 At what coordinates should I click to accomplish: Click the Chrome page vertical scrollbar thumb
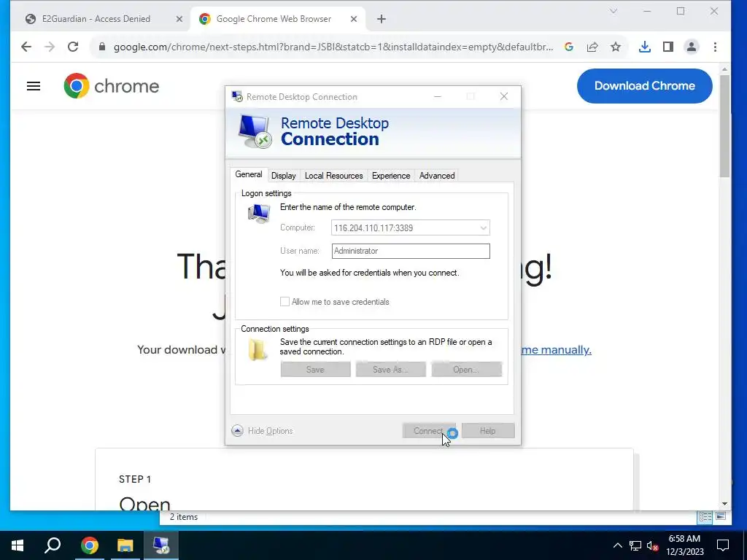point(724,125)
